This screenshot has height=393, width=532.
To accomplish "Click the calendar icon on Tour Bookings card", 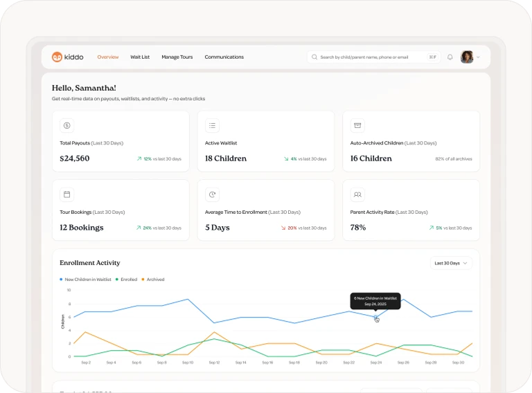I will click(x=66, y=194).
